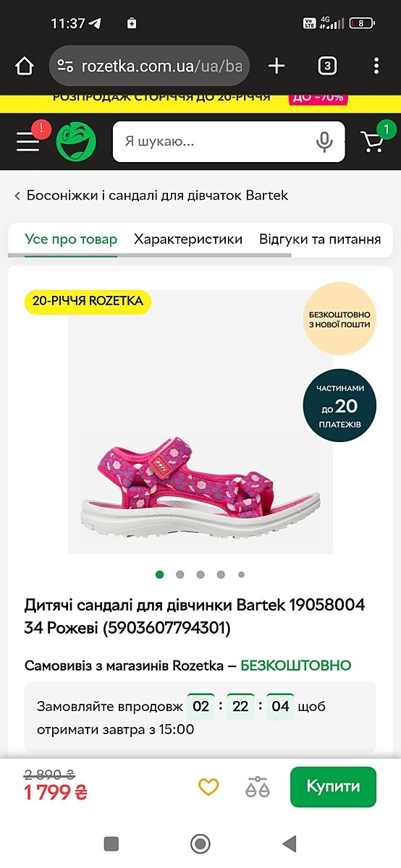Open new browser tab plus icon
Screen dimensions: 401x868
pyautogui.click(x=277, y=67)
